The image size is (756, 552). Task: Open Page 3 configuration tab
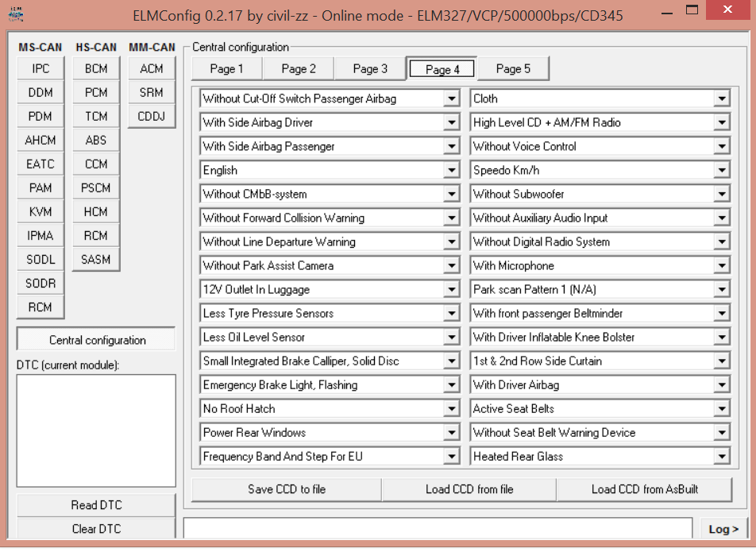[x=369, y=69]
